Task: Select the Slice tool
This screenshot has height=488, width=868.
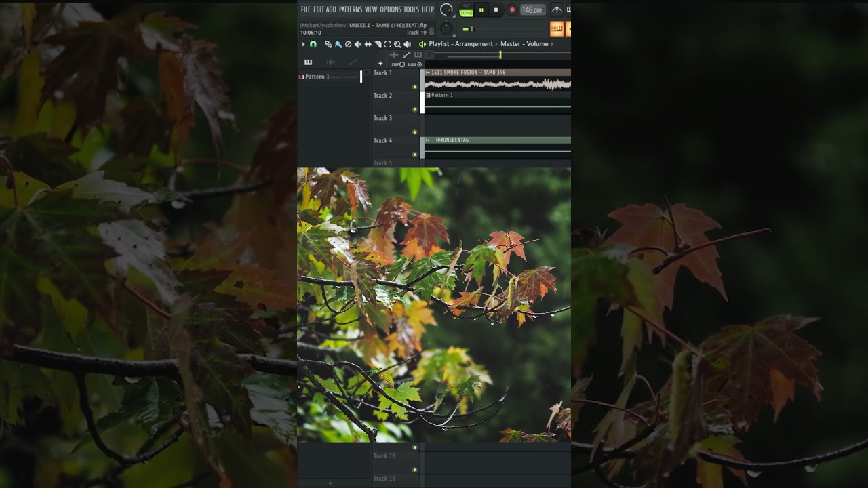Action: [x=378, y=44]
